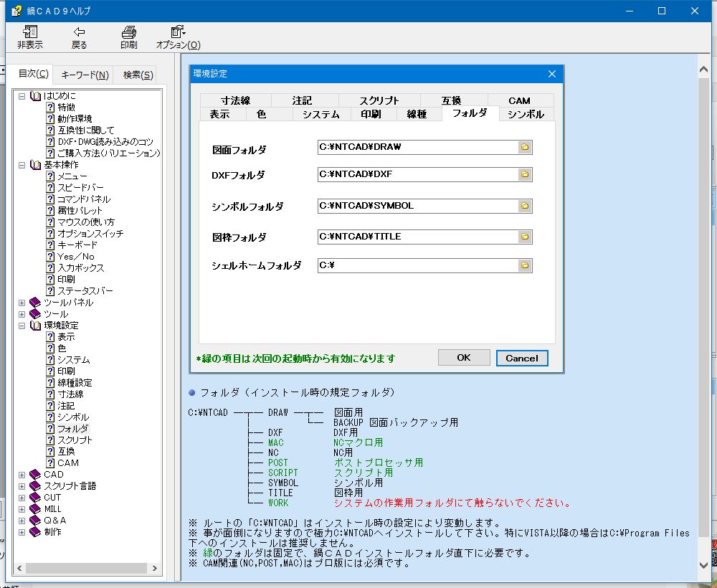Expand the スクリプト言語 tree node
717x588 pixels.
pyautogui.click(x=22, y=486)
